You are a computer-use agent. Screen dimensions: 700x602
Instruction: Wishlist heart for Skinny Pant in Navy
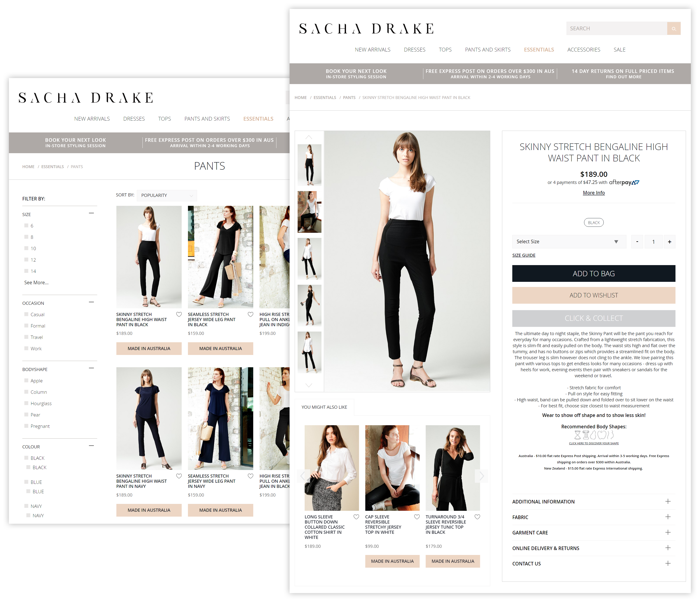pyautogui.click(x=179, y=476)
